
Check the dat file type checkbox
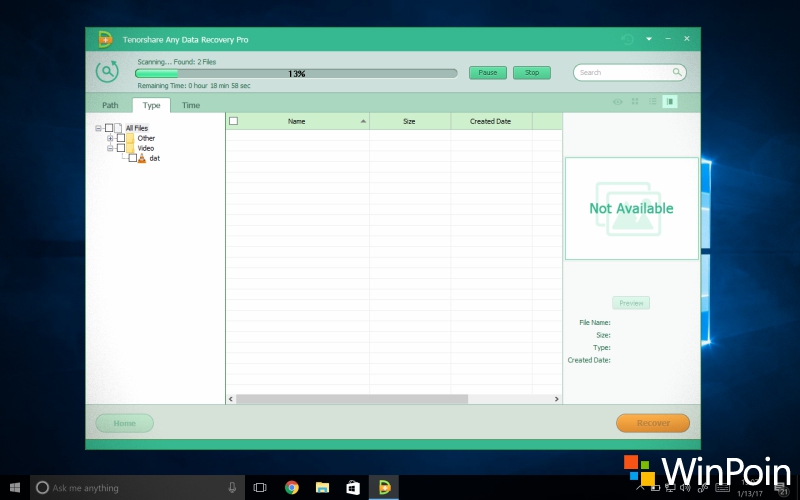click(133, 159)
